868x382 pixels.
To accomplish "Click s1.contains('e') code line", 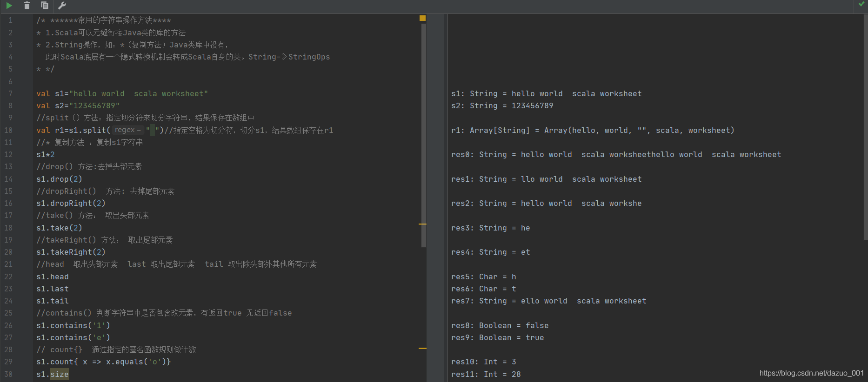I will (73, 337).
